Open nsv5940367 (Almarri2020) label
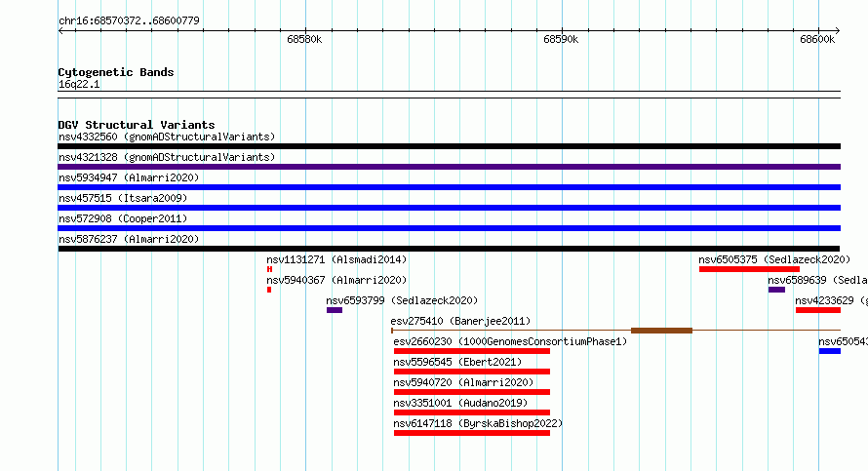Viewport: 868px width, 471px height. pos(336,280)
